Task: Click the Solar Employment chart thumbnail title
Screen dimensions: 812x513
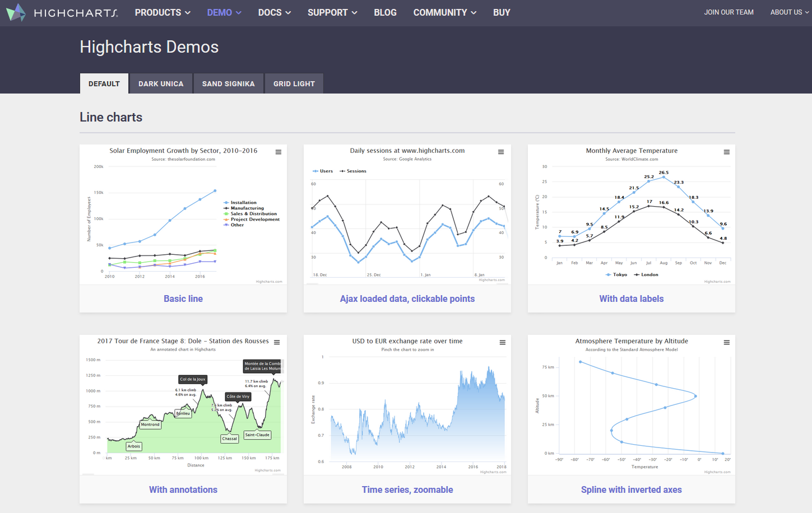Action: coord(183,151)
